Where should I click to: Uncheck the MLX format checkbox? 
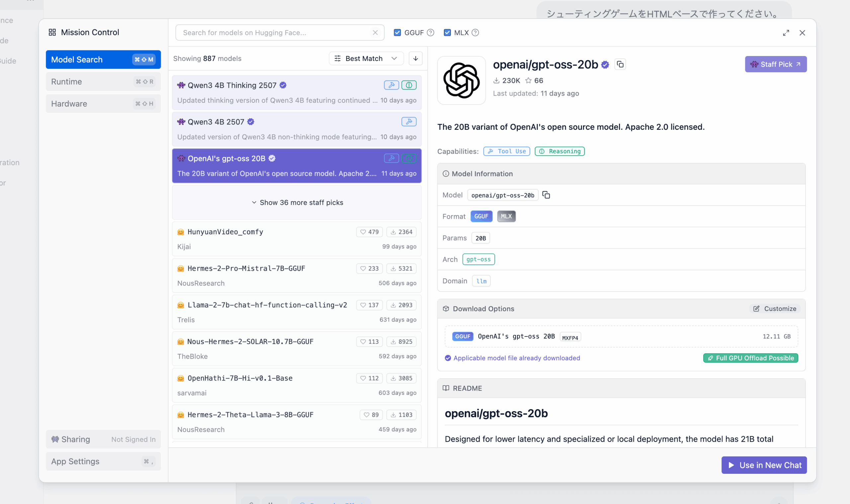tap(447, 33)
